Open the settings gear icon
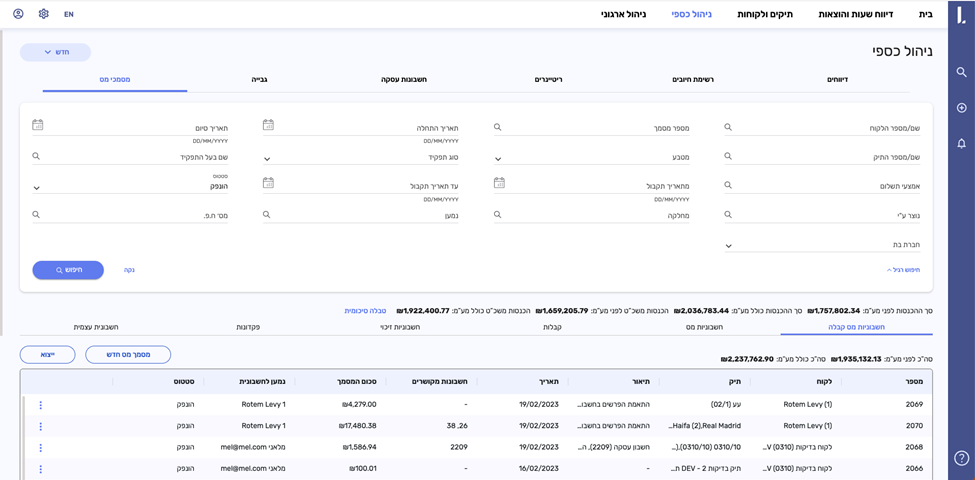This screenshot has height=480, width=975. [43, 14]
